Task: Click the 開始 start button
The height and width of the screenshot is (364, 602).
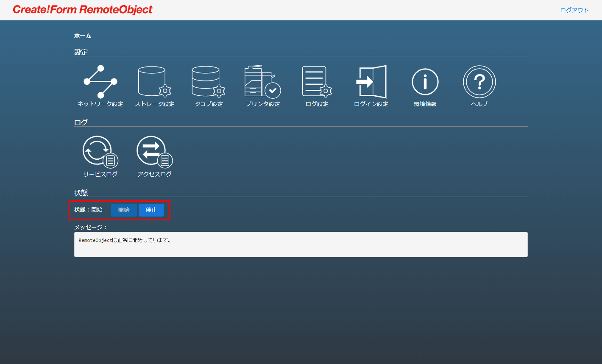Action: [124, 210]
